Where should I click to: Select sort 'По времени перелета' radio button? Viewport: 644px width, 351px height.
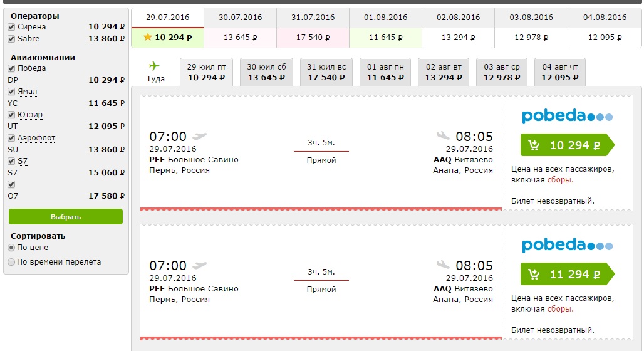pyautogui.click(x=11, y=262)
